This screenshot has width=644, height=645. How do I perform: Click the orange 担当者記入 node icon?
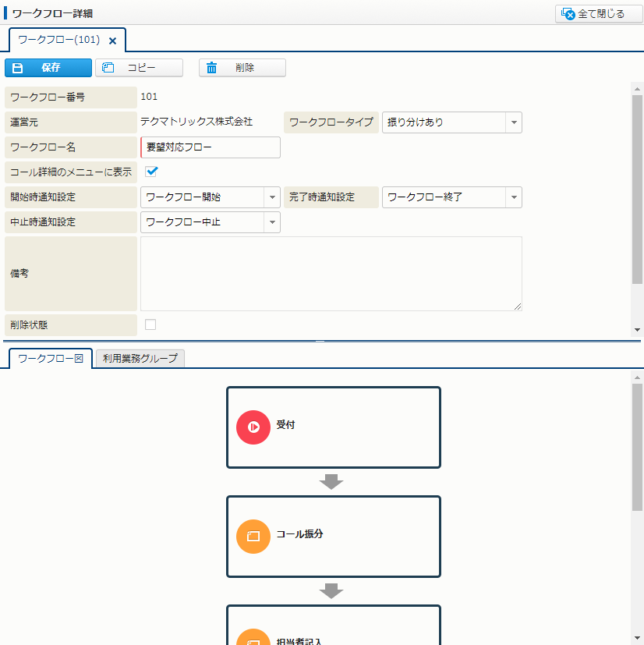(253, 638)
